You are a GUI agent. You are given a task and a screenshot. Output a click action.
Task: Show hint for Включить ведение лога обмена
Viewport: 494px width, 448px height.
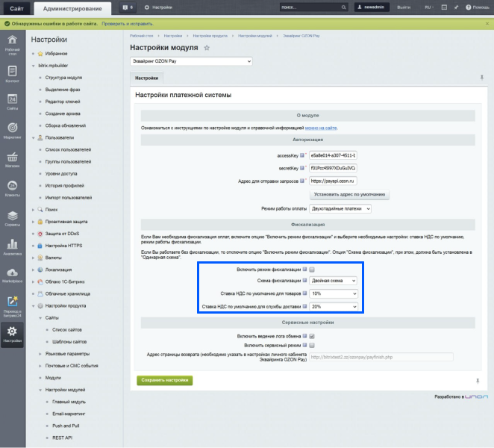click(x=304, y=336)
